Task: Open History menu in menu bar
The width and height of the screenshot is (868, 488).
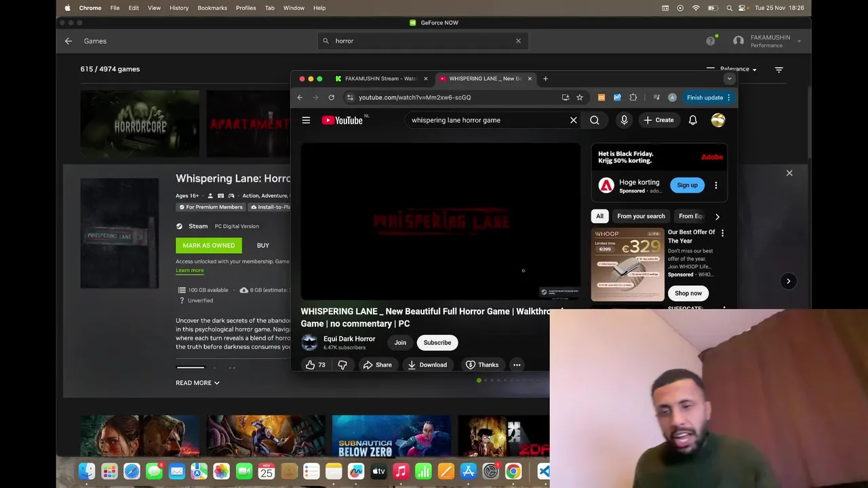Action: (179, 7)
